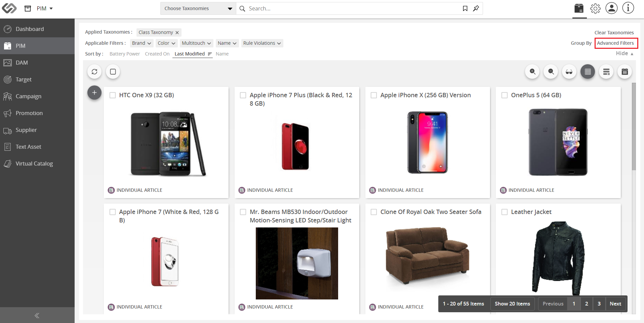Image resolution: width=644 pixels, height=323 pixels.
Task: Collapse filters with the Hide toggle
Action: point(625,53)
